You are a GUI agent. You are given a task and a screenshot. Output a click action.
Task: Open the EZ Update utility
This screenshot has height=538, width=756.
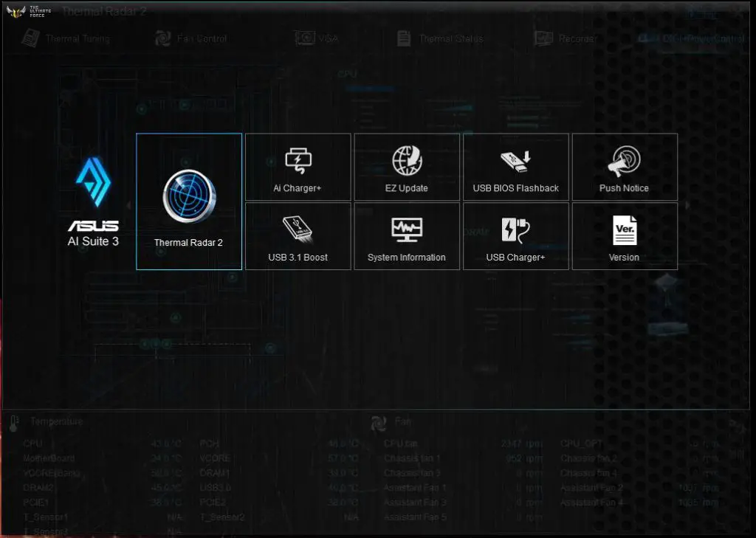click(x=407, y=167)
